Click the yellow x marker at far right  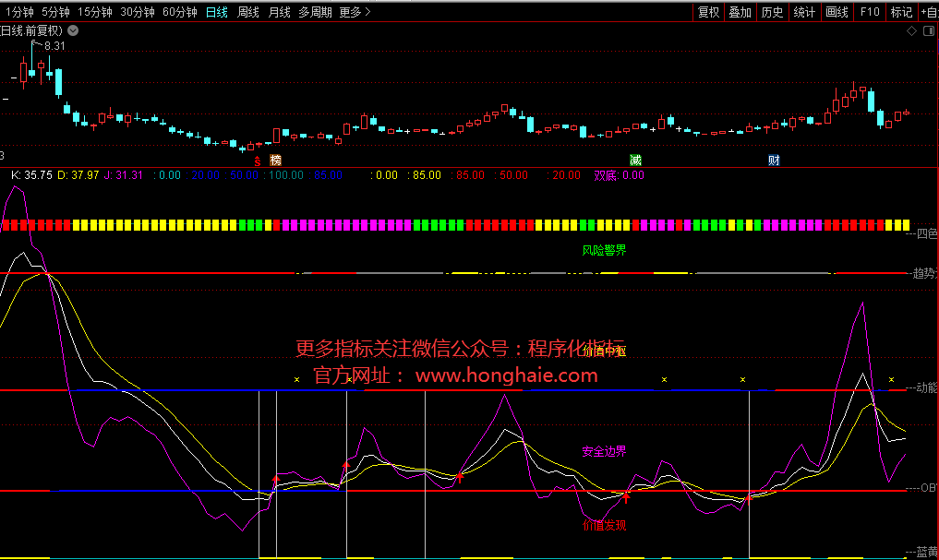pos(891,379)
